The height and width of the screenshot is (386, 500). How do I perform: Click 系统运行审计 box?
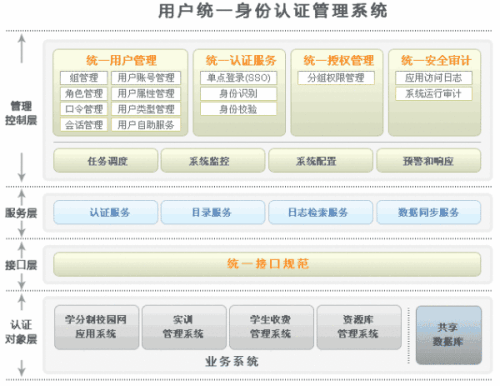click(x=434, y=94)
